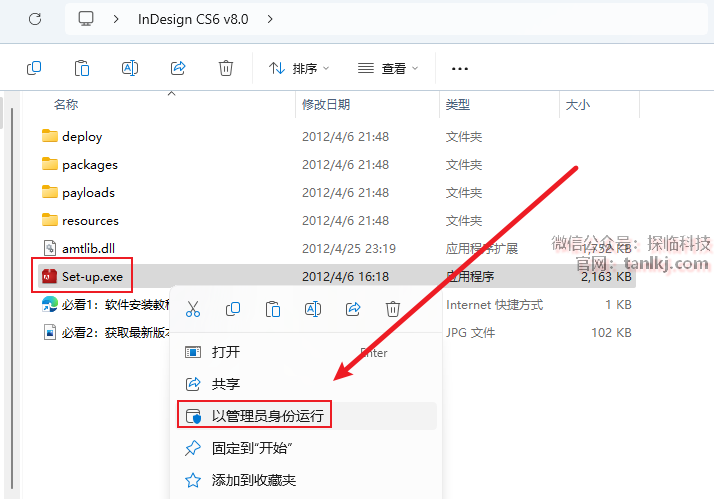Click InDesign CS6 v8.0 breadcrumb

click(x=193, y=19)
